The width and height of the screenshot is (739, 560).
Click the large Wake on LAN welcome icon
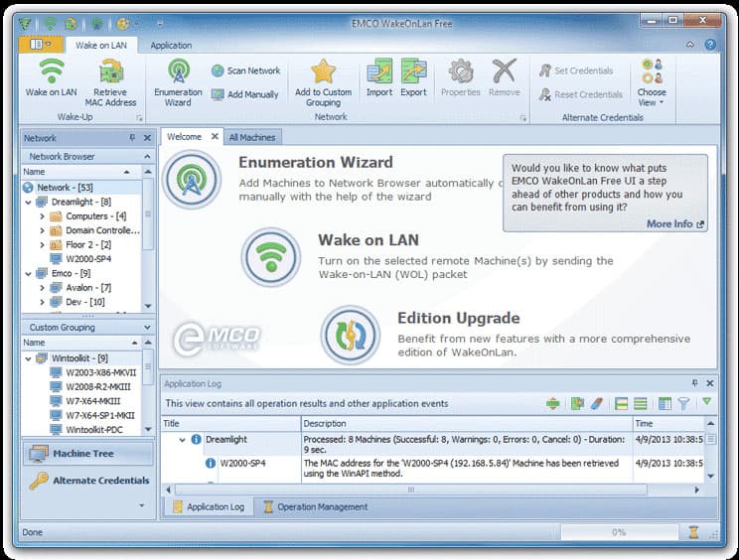271,257
